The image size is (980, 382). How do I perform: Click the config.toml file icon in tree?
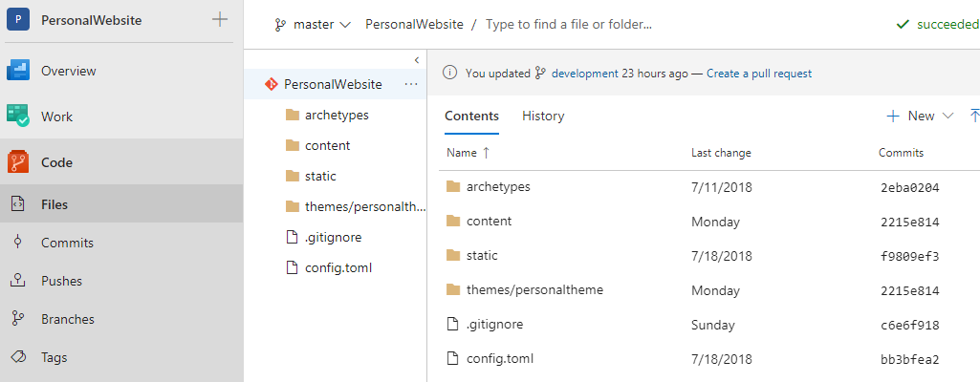pos(292,267)
